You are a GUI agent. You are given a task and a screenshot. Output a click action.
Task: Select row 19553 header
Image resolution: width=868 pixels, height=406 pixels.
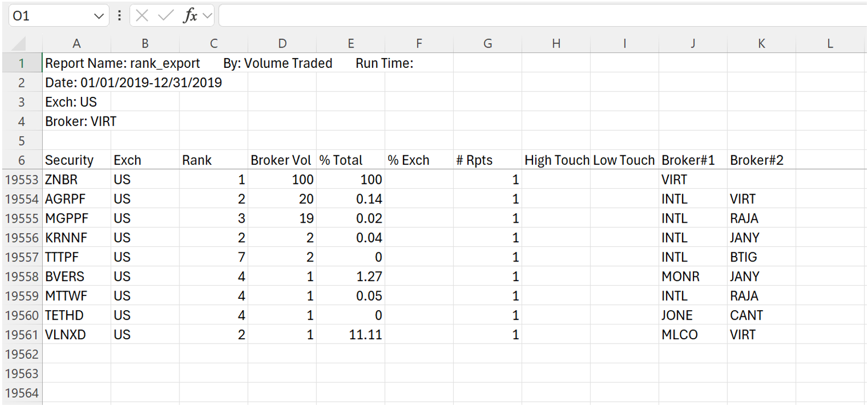point(22,179)
